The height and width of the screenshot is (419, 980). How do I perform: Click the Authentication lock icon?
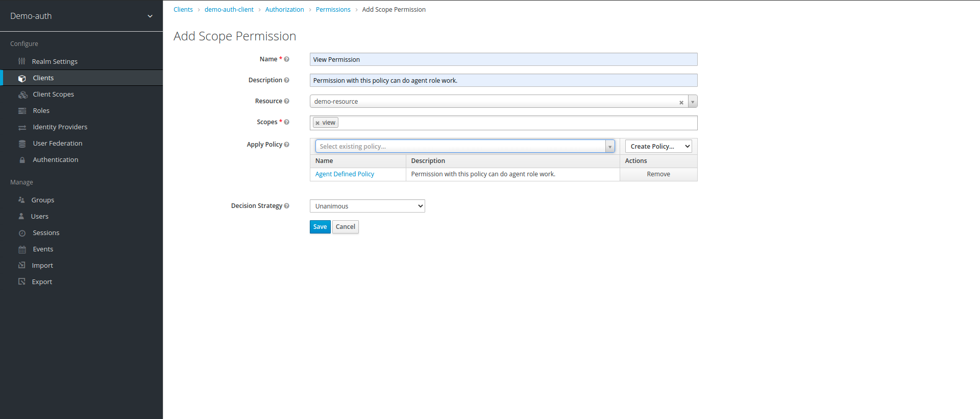[22, 160]
